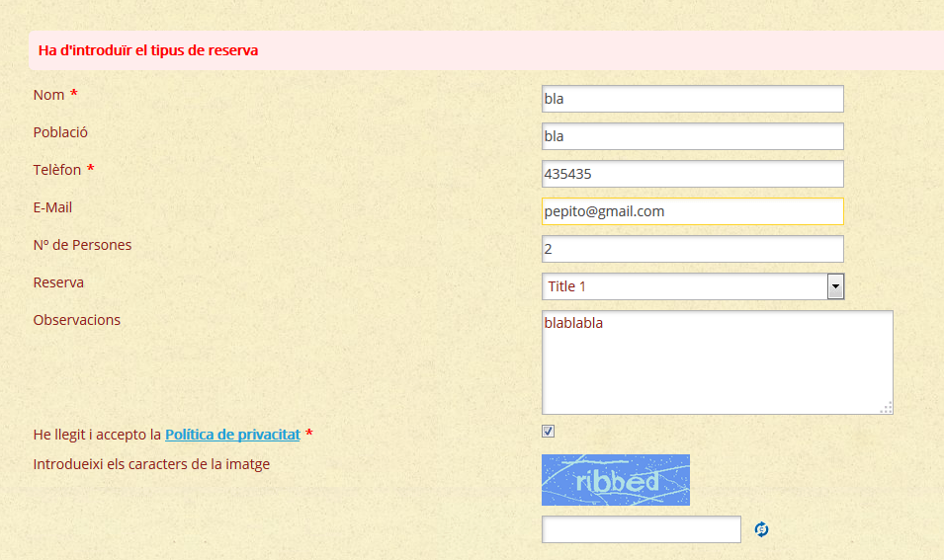
Task: Grab the Observacions textarea resize handle
Action: [x=887, y=408]
